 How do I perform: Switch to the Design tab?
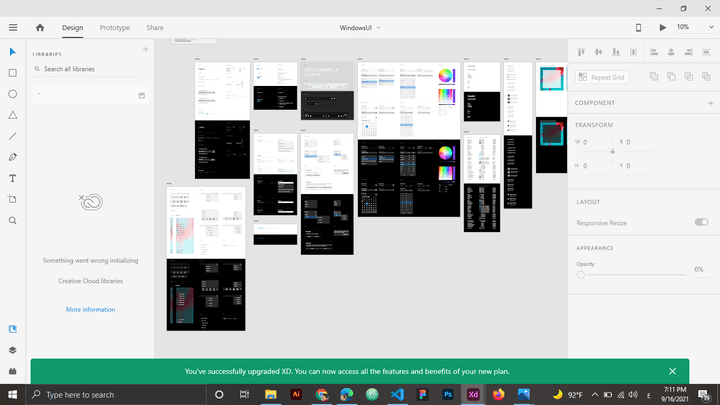73,28
